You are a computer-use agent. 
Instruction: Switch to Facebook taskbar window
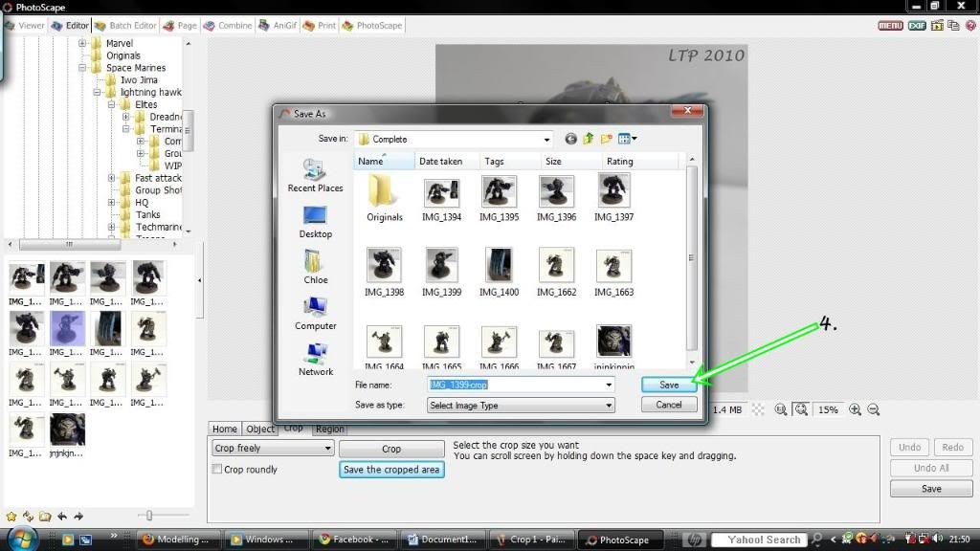354,540
